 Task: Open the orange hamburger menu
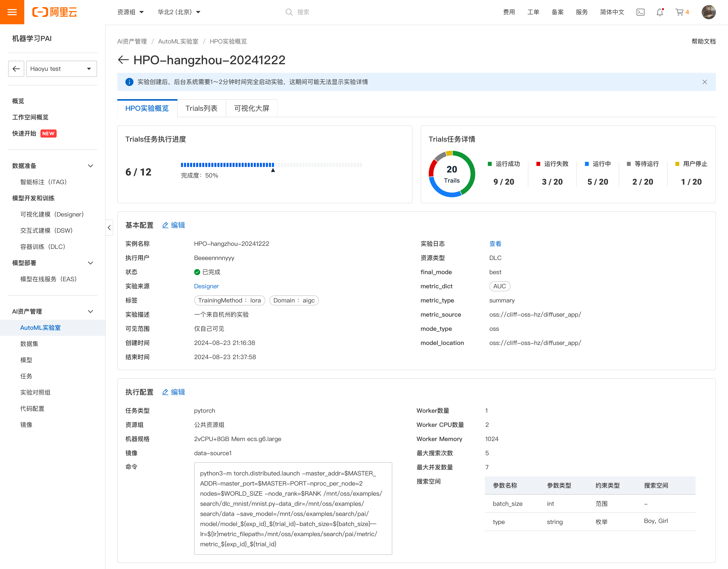tap(12, 12)
